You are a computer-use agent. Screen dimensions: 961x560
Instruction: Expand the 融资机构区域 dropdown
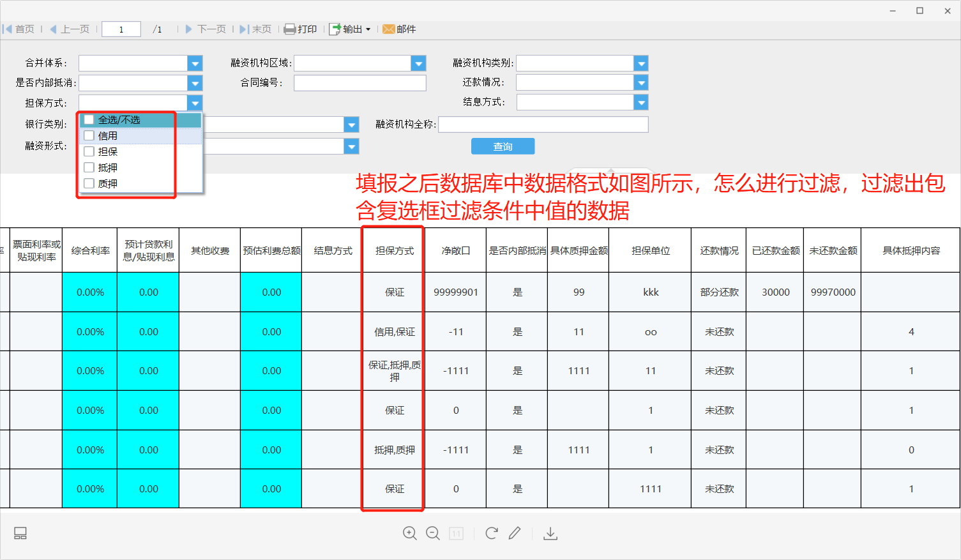[419, 63]
